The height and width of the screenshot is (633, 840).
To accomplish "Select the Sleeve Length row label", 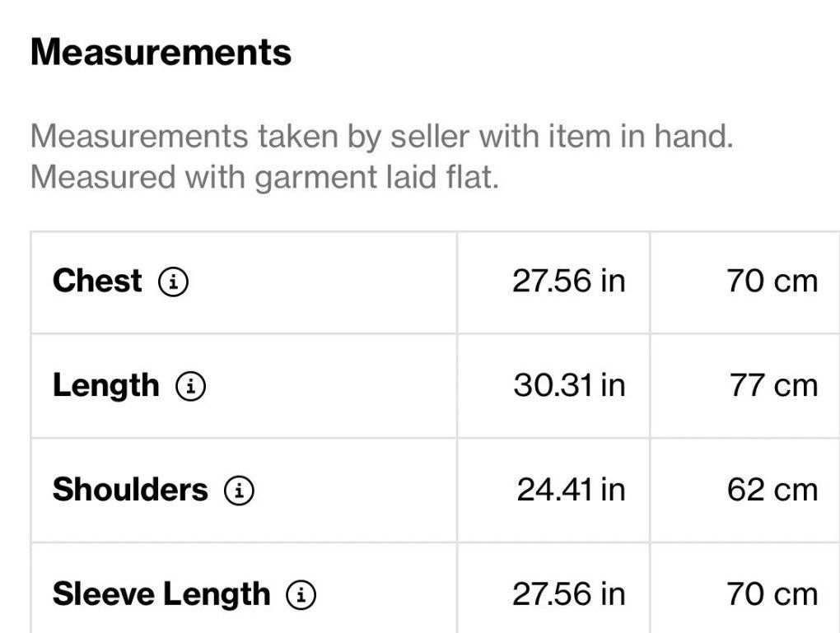I will tap(161, 595).
